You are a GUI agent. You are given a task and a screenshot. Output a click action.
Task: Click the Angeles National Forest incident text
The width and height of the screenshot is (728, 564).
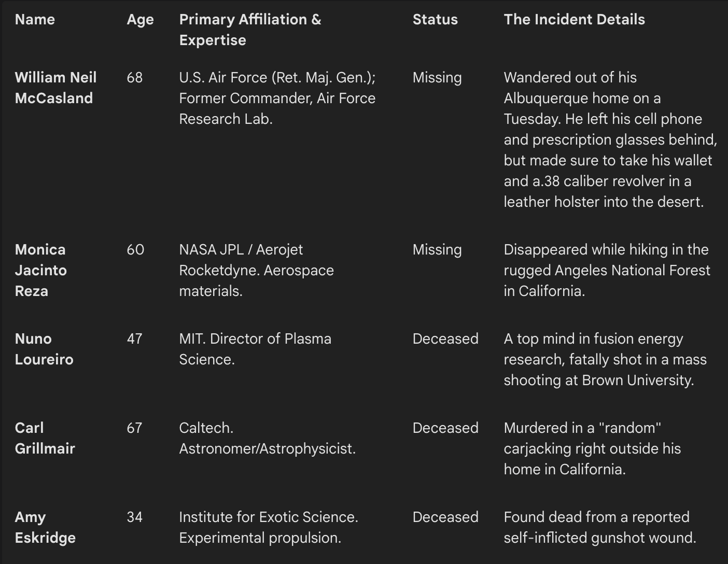click(606, 270)
